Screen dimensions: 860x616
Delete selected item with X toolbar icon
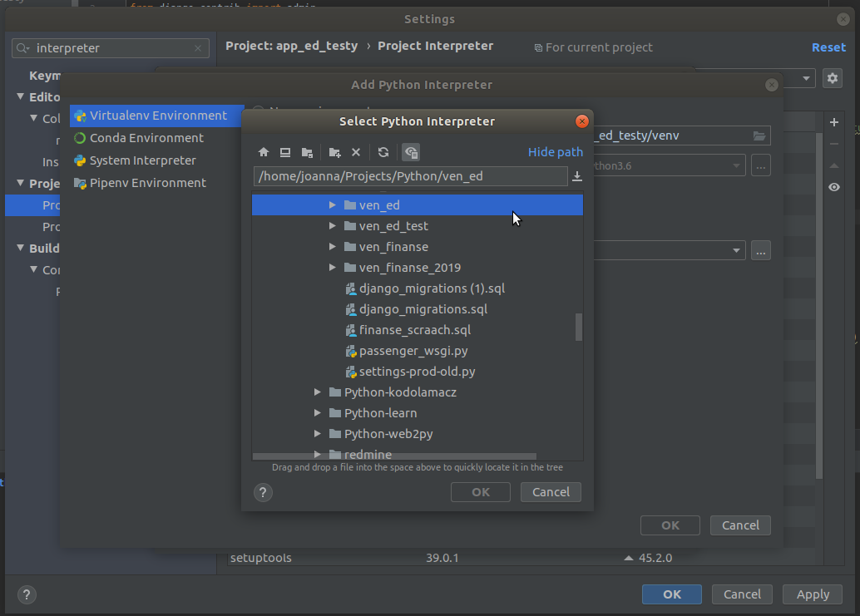tap(356, 152)
